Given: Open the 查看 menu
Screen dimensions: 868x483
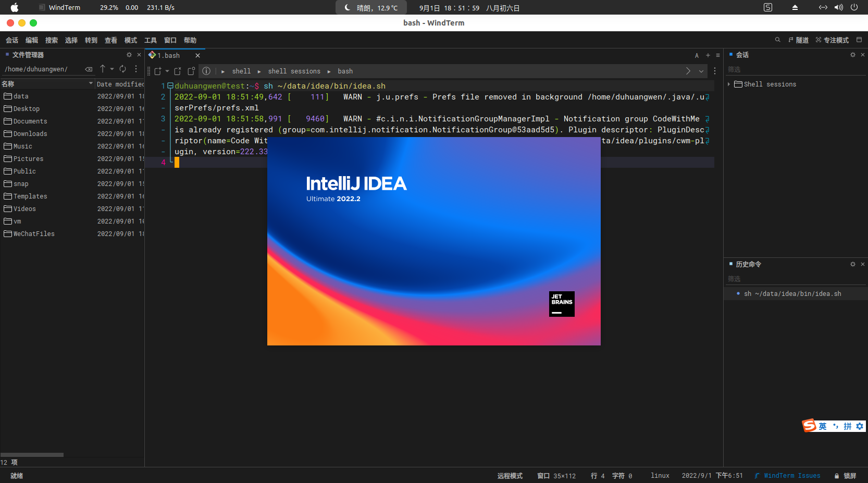Looking at the screenshot, I should 111,40.
